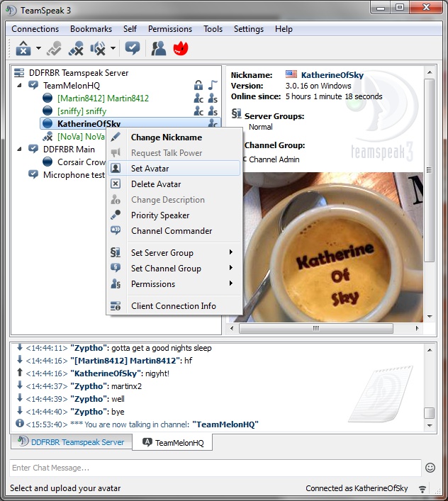Click the microphone icon beside Priority Speaker
Screen dimensions: 448x501
click(x=116, y=215)
